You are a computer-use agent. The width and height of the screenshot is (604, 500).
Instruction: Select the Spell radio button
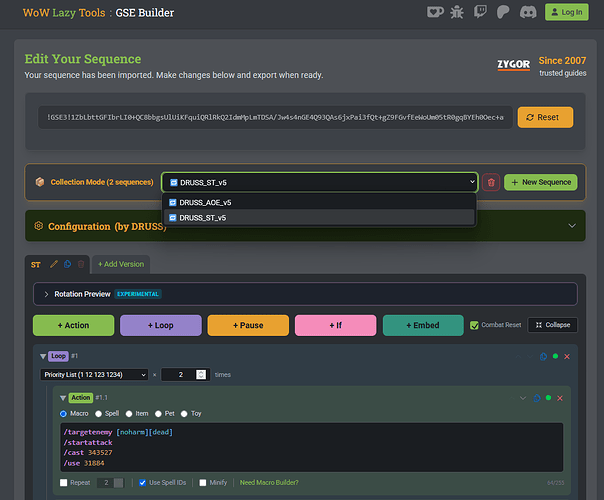click(98, 414)
